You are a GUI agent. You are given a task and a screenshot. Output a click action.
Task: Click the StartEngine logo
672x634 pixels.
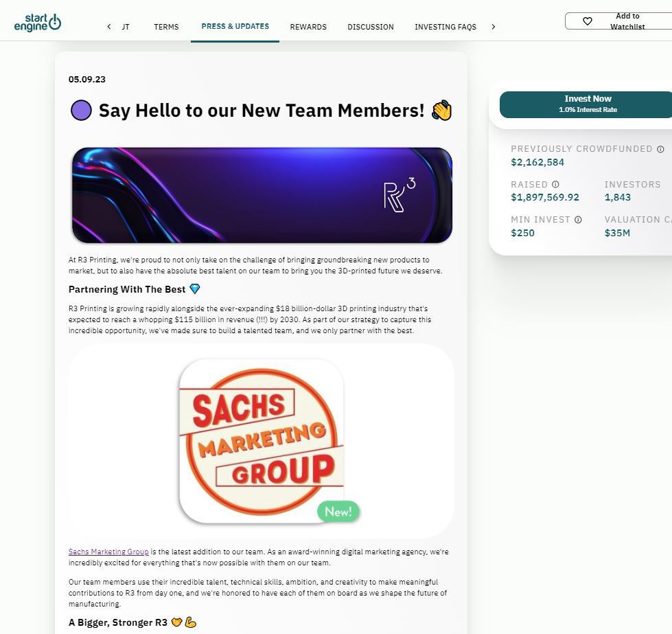coord(37,22)
